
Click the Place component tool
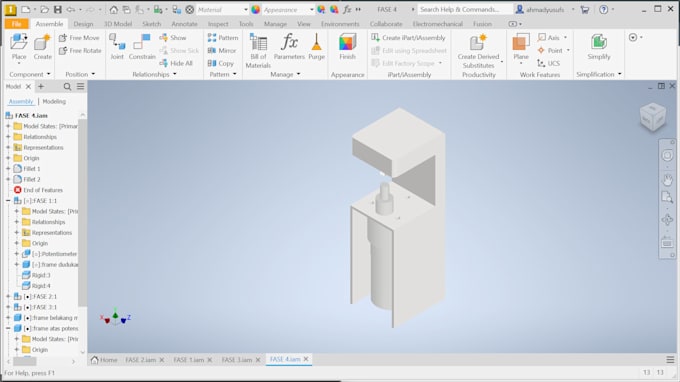coord(19,47)
